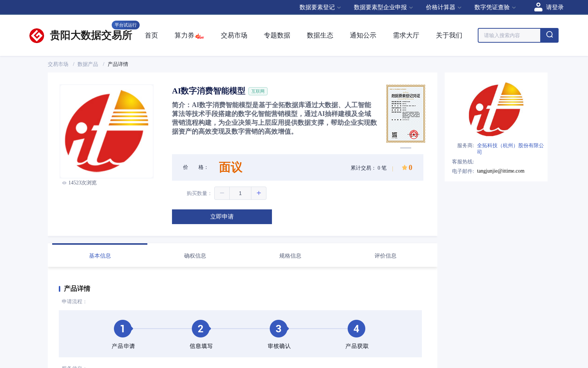Image resolution: width=588 pixels, height=368 pixels.
Task: Increase purchase quantity with plus button
Action: click(259, 193)
